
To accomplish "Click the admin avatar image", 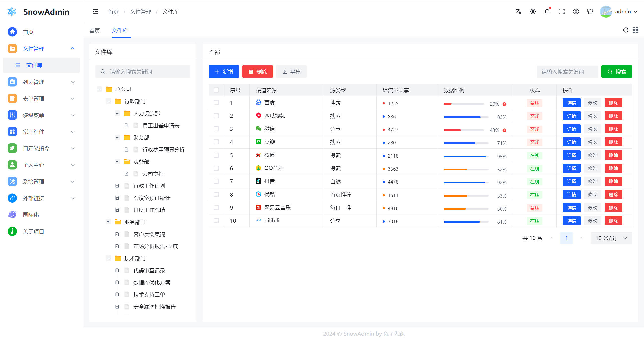I will pos(606,12).
